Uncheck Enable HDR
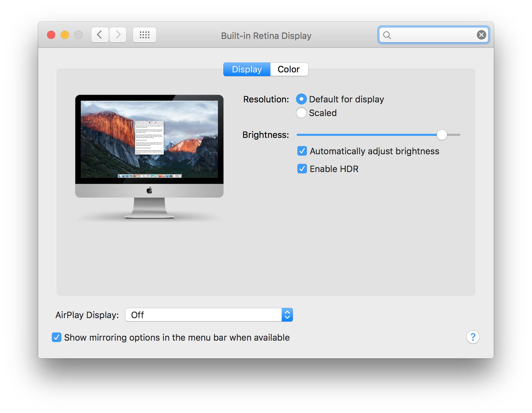532x413 pixels. [301, 169]
